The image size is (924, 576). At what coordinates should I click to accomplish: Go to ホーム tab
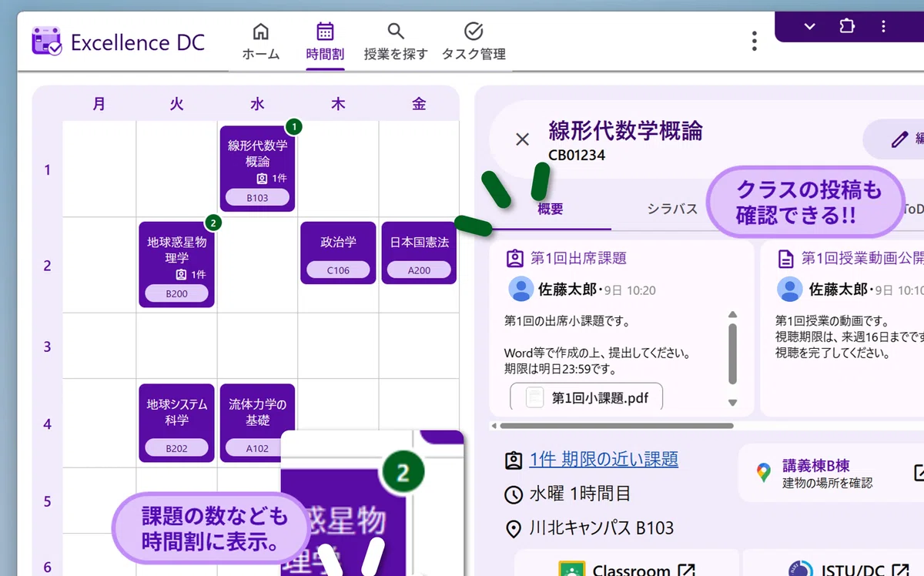click(x=261, y=42)
